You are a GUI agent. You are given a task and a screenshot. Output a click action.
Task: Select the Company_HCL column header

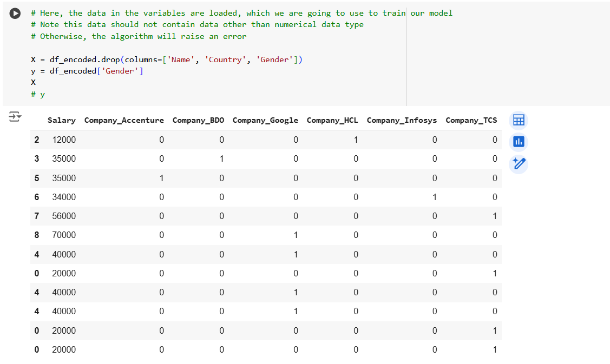tap(332, 120)
